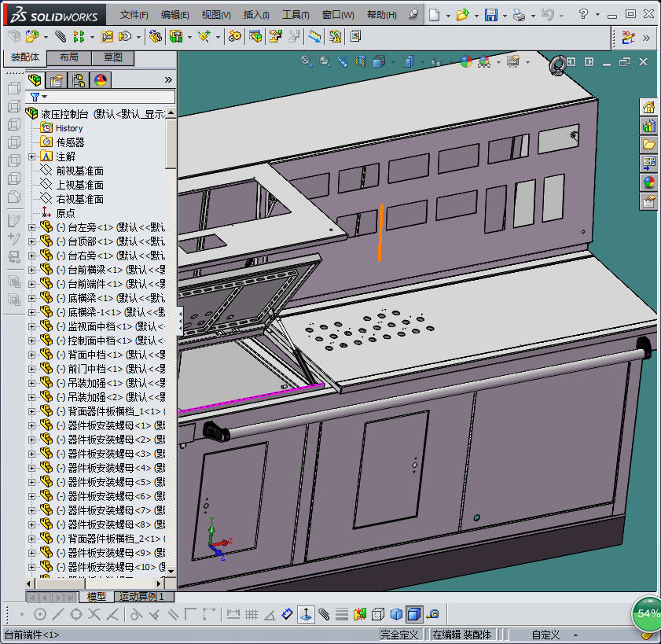The image size is (661, 644).
Task: Open the ConfigurationManager tab icon
Action: point(79,80)
